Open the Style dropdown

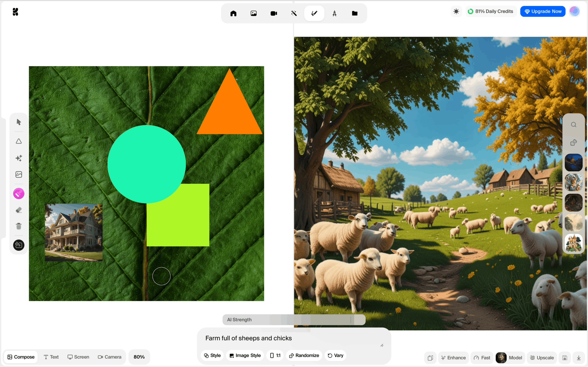click(212, 355)
